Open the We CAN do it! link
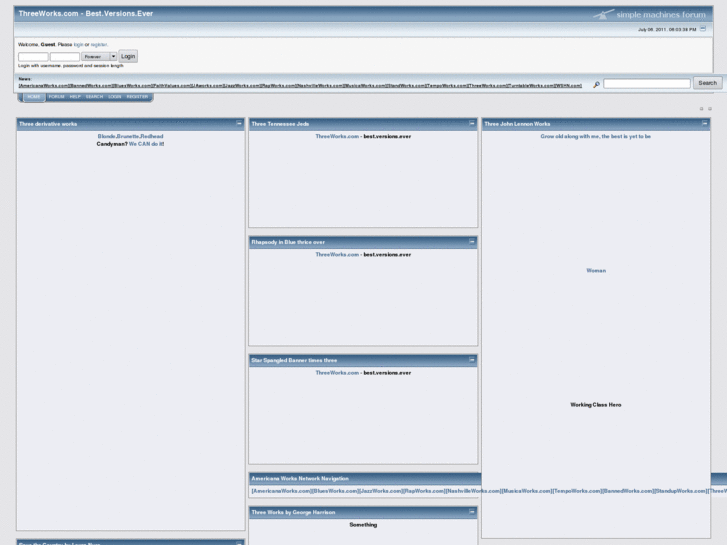 147,144
